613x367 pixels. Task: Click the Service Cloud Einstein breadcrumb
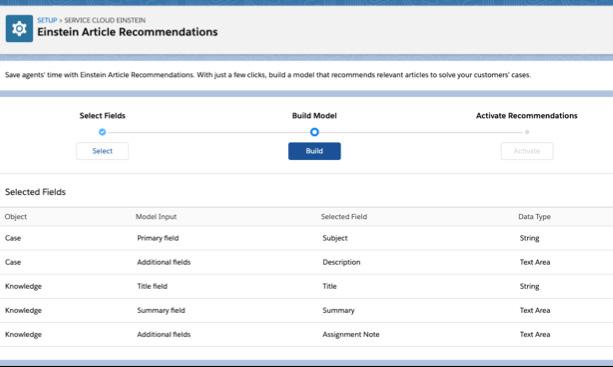(105, 20)
